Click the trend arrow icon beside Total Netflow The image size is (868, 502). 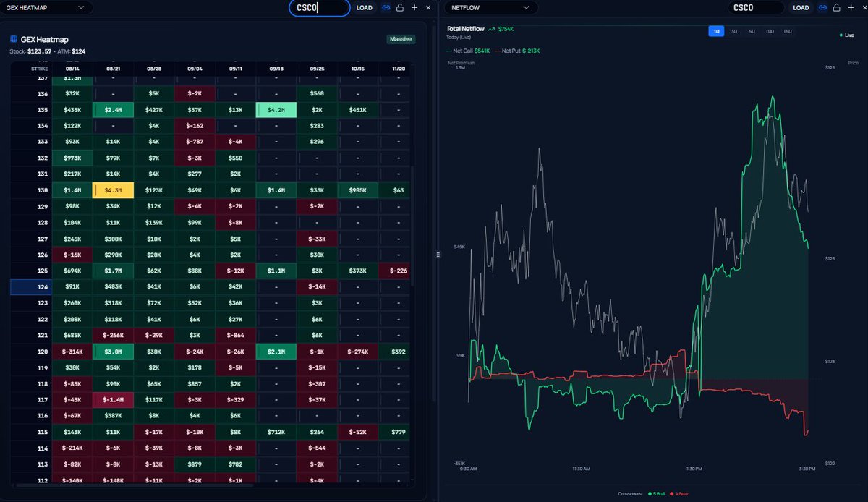click(492, 29)
